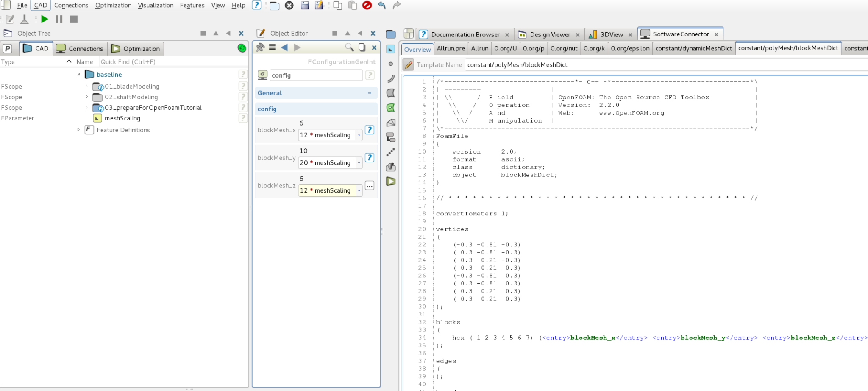Click the undo arrow icon

(382, 6)
